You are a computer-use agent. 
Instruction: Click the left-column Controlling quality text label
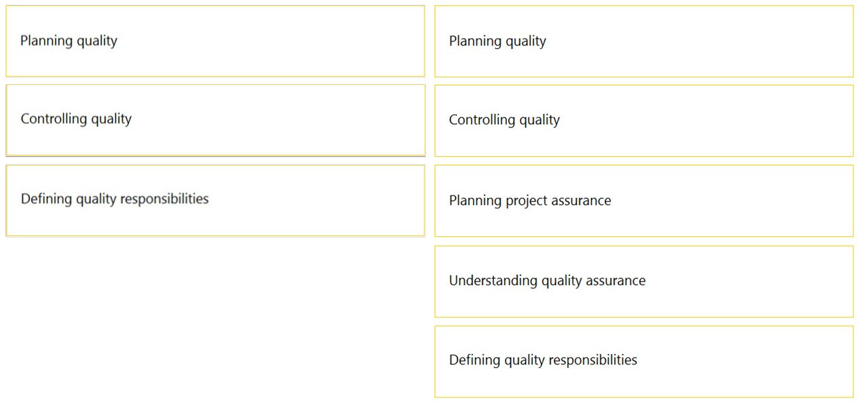[76, 119]
